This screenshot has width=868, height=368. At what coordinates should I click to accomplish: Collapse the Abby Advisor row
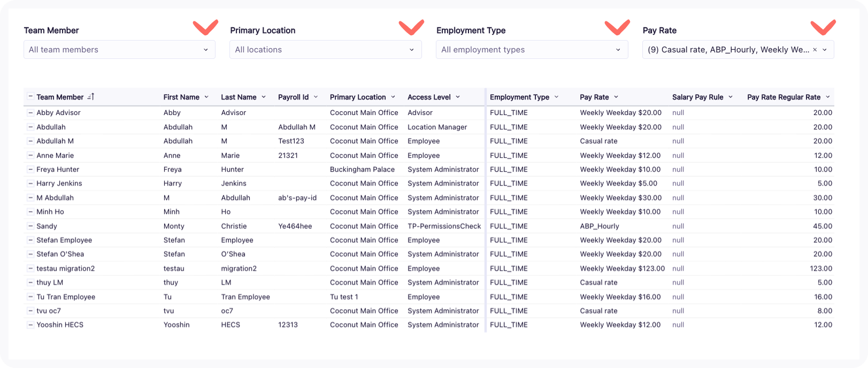click(x=30, y=113)
